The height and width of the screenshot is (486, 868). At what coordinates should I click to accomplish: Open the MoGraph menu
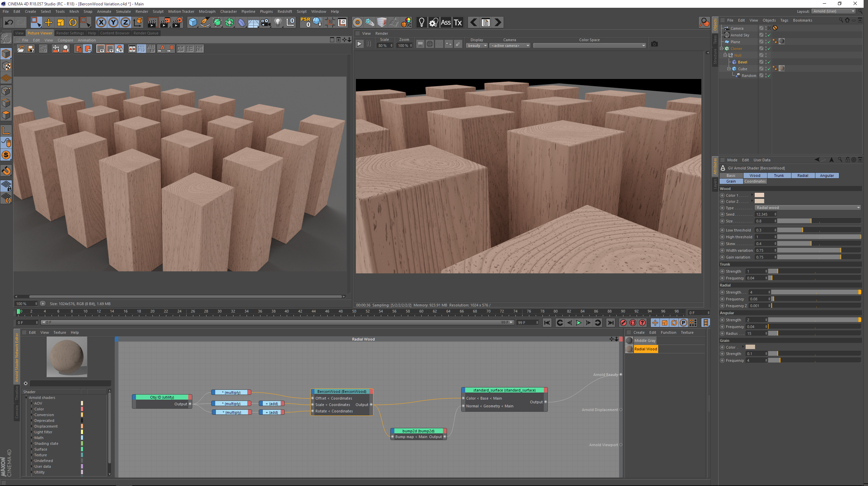[207, 11]
